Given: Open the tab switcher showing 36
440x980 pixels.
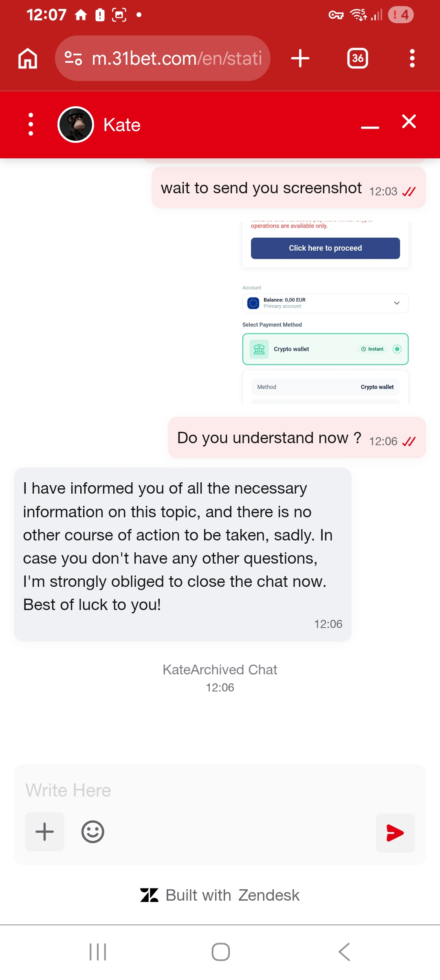Looking at the screenshot, I should [358, 58].
